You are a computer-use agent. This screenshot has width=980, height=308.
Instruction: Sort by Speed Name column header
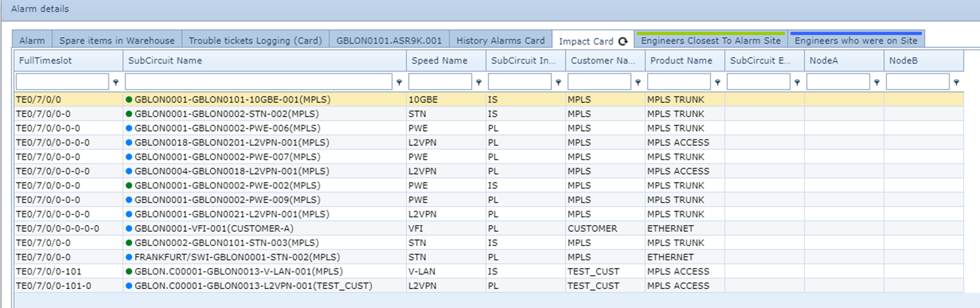(x=439, y=61)
